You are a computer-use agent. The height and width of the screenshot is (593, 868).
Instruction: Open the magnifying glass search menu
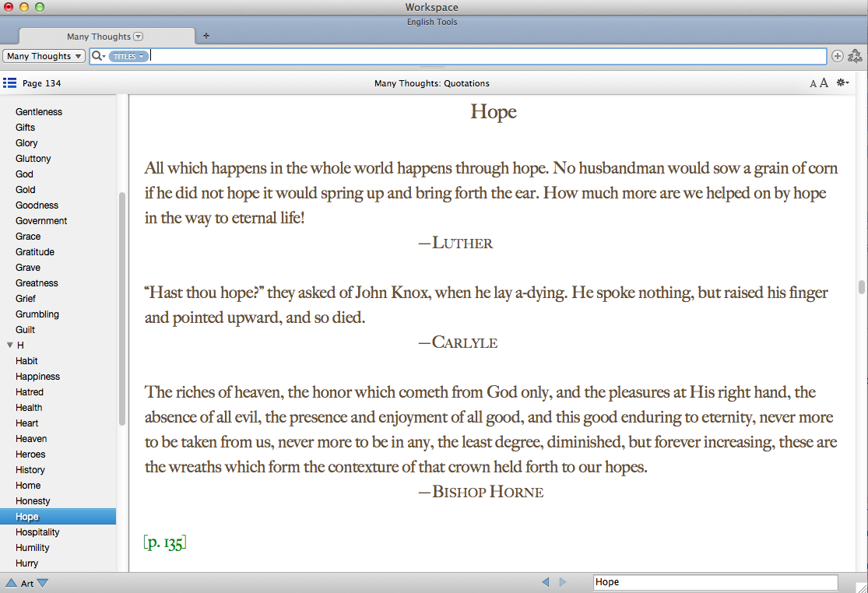[x=98, y=56]
